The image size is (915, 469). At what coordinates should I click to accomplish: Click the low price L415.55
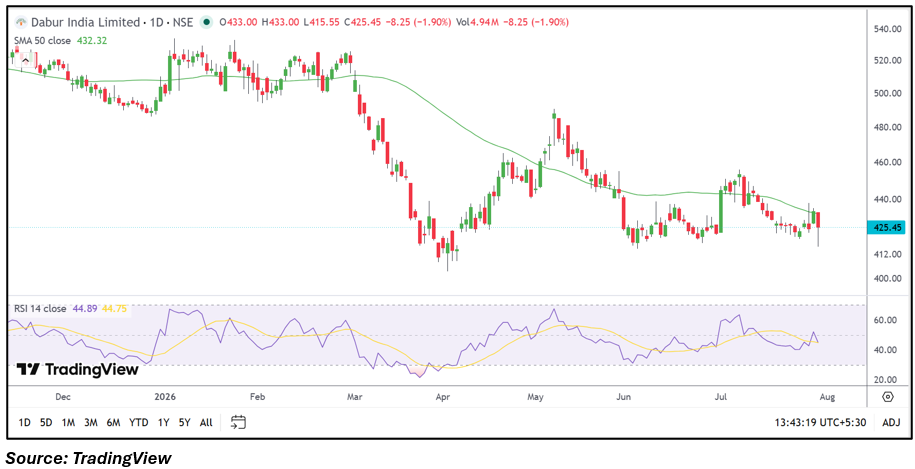[x=322, y=23]
